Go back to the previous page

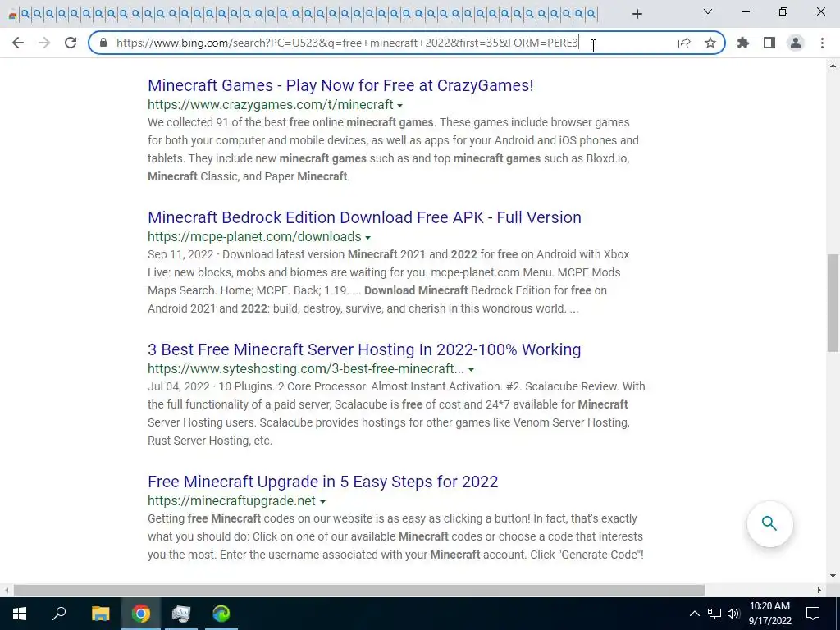coord(18,43)
